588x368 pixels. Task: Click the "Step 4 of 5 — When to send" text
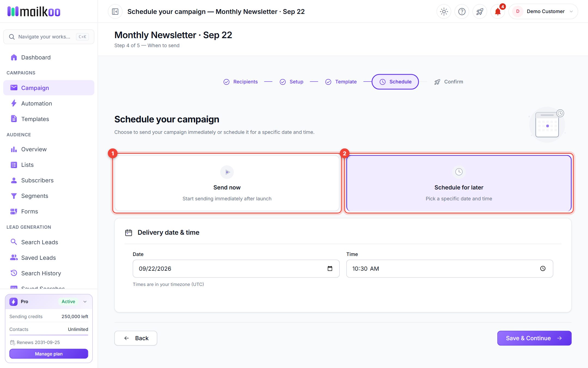tap(147, 46)
